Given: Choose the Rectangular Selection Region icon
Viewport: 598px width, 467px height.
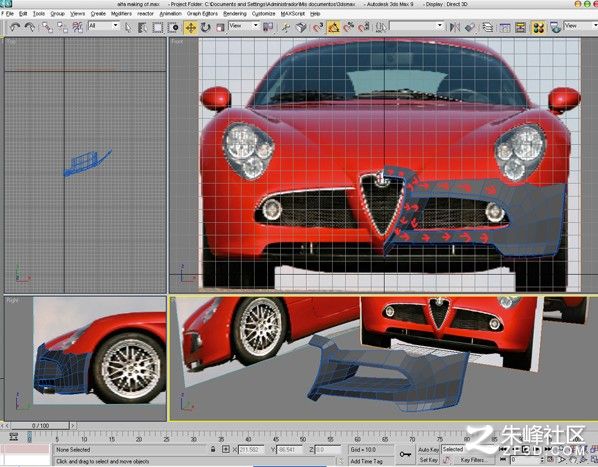Looking at the screenshot, I should 158,27.
